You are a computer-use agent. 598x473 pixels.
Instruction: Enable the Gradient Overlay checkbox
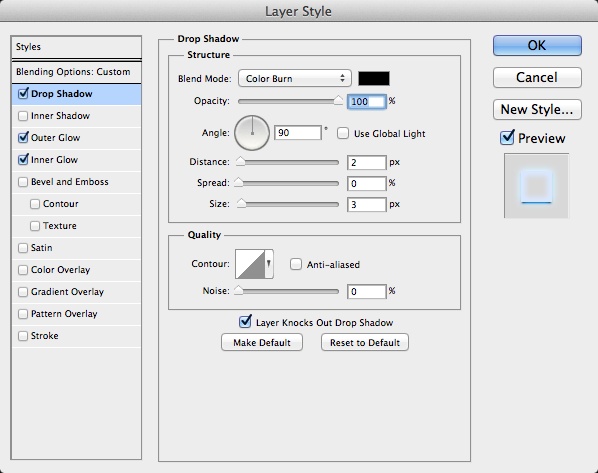coord(23,292)
